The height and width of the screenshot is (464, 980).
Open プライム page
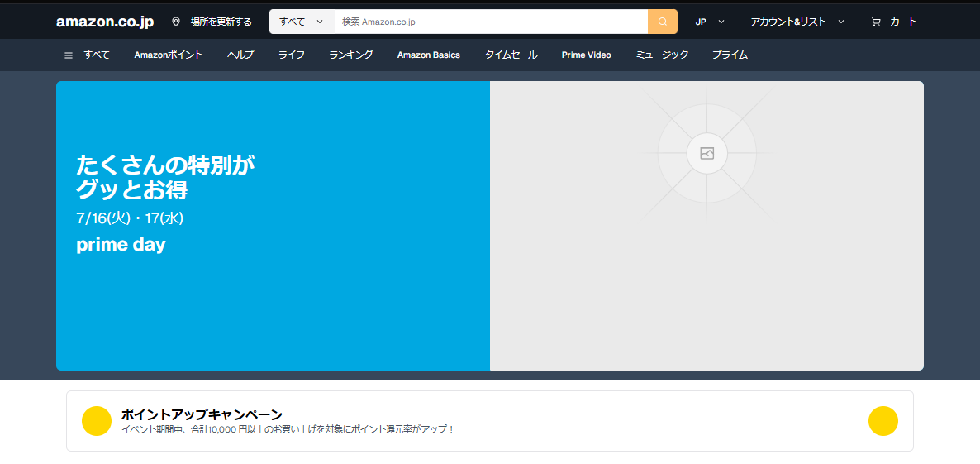click(x=730, y=55)
